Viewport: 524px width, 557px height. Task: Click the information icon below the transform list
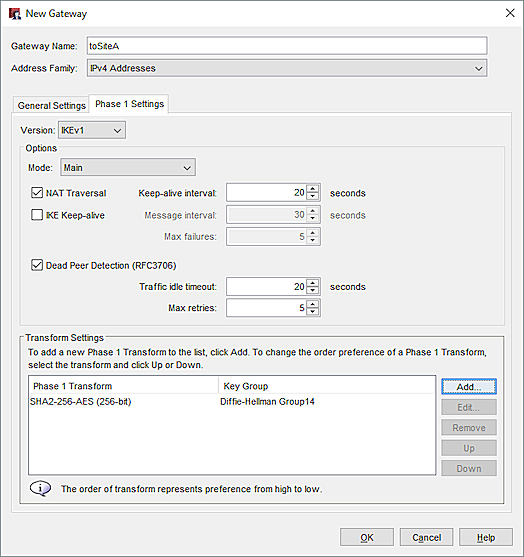[40, 489]
